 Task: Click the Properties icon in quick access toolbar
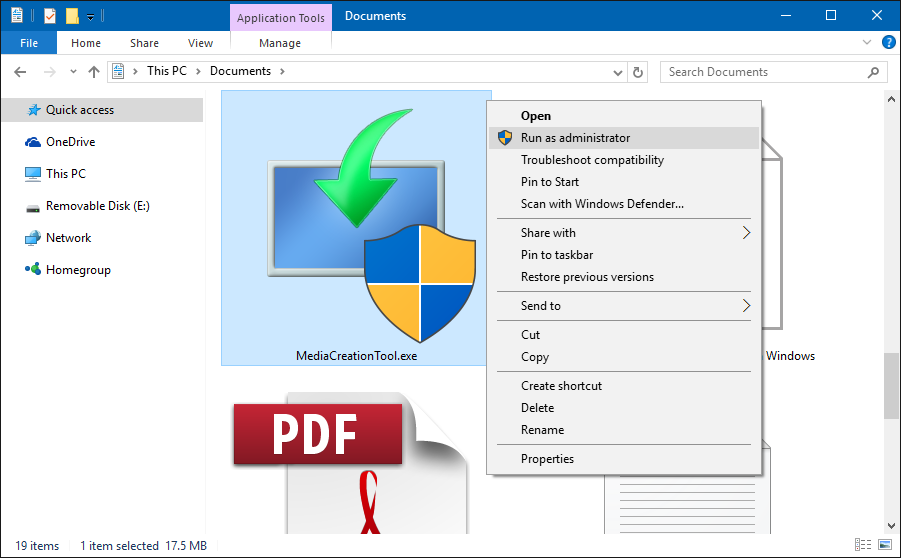[50, 16]
